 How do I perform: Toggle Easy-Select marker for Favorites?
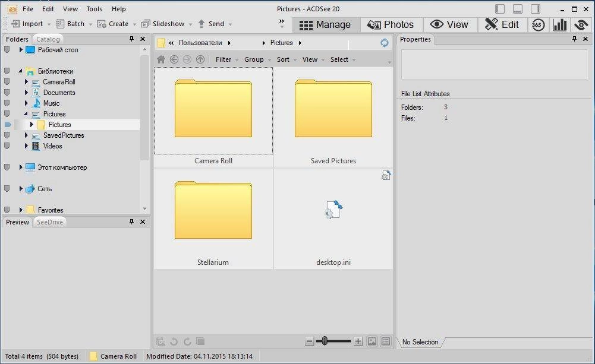tap(7, 209)
